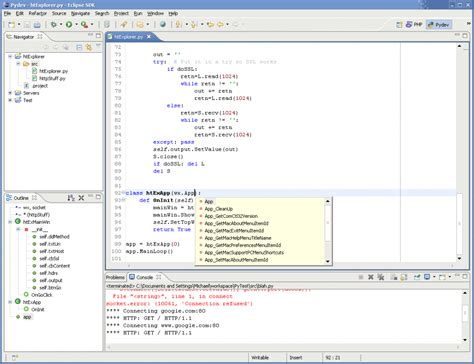Open the Refactor menu
This screenshot has width=474, height=364.
pos(37,14)
